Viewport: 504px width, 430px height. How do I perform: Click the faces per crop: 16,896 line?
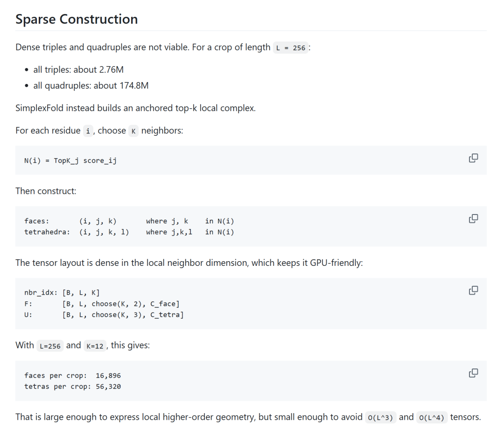(73, 375)
